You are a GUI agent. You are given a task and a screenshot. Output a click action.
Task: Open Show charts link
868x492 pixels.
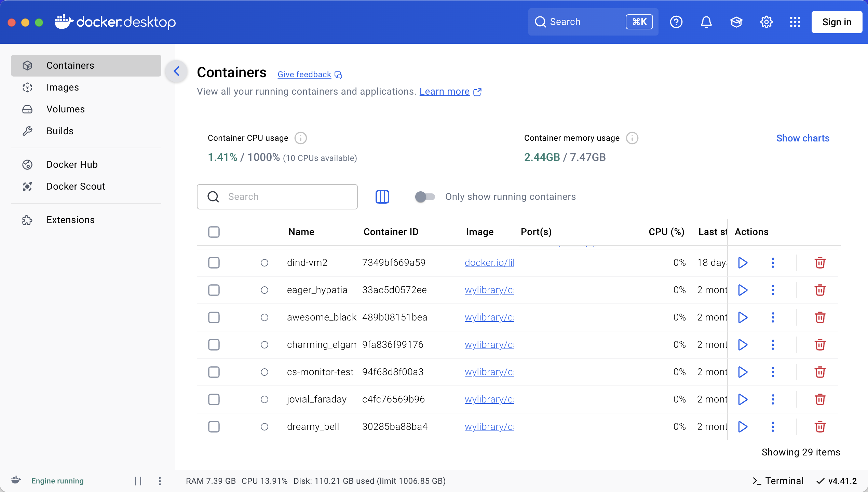(x=803, y=138)
